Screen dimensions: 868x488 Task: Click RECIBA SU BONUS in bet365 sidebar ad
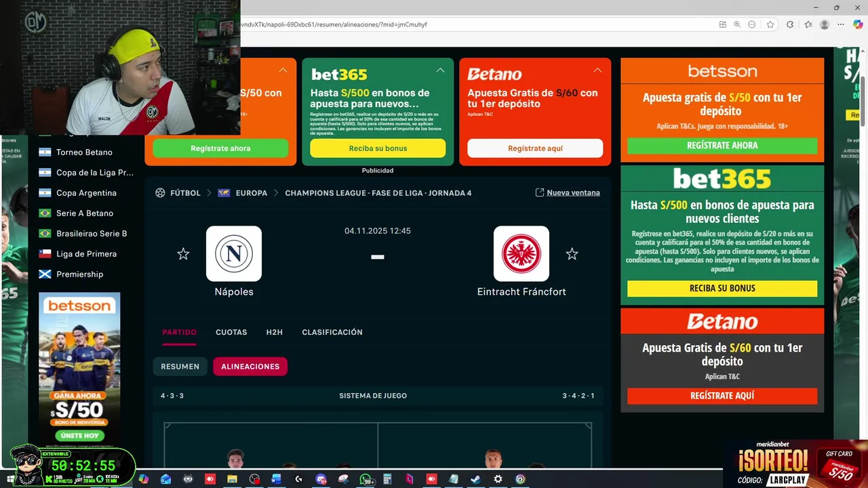[x=722, y=288]
